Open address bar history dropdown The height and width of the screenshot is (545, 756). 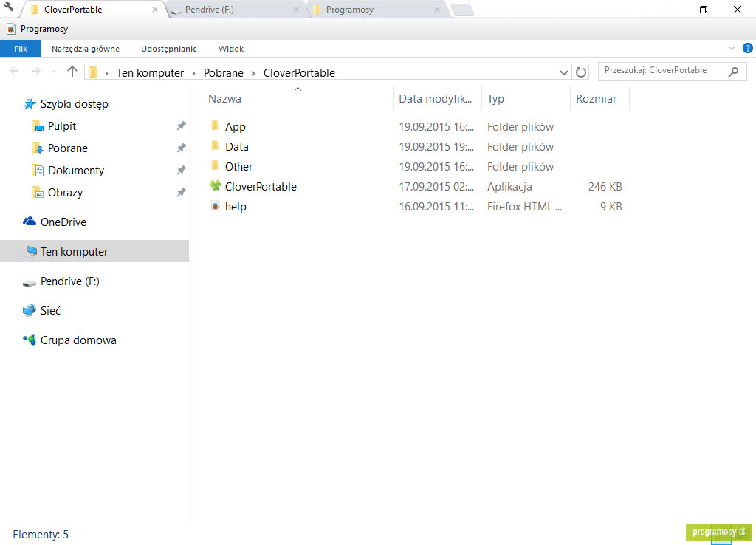pos(563,72)
